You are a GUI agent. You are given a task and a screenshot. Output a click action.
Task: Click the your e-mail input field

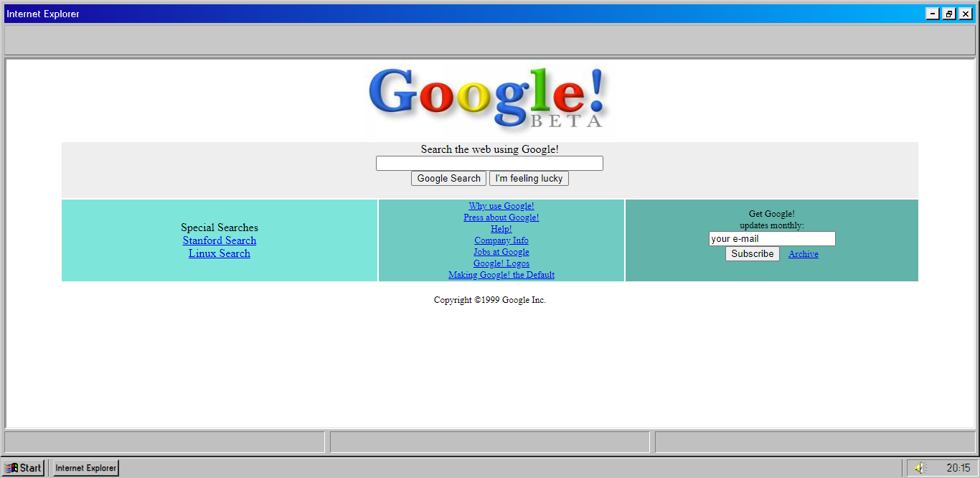pyautogui.click(x=772, y=238)
